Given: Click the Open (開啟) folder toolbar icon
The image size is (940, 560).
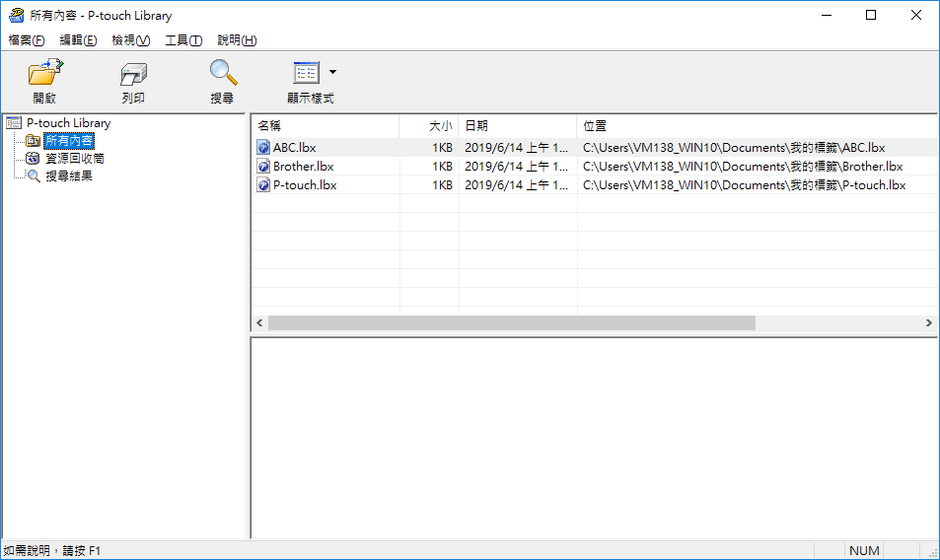Looking at the screenshot, I should click(45, 73).
